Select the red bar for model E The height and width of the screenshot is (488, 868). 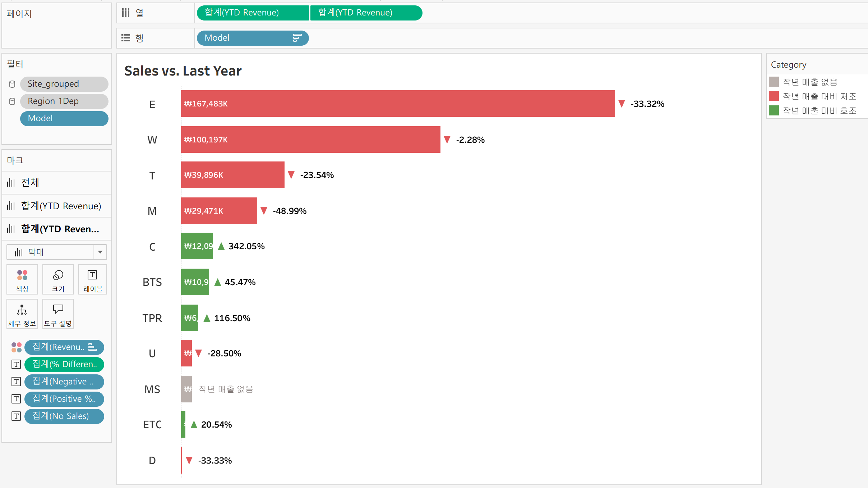point(398,104)
